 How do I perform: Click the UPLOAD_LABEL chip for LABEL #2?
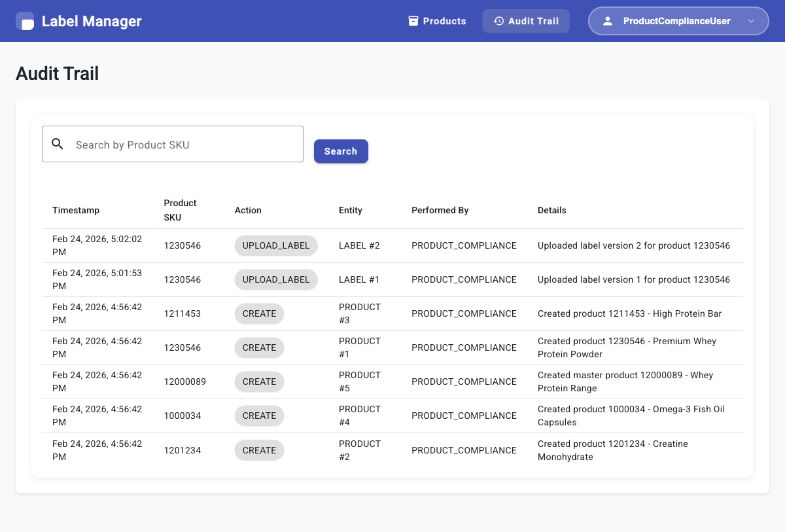[276, 245]
